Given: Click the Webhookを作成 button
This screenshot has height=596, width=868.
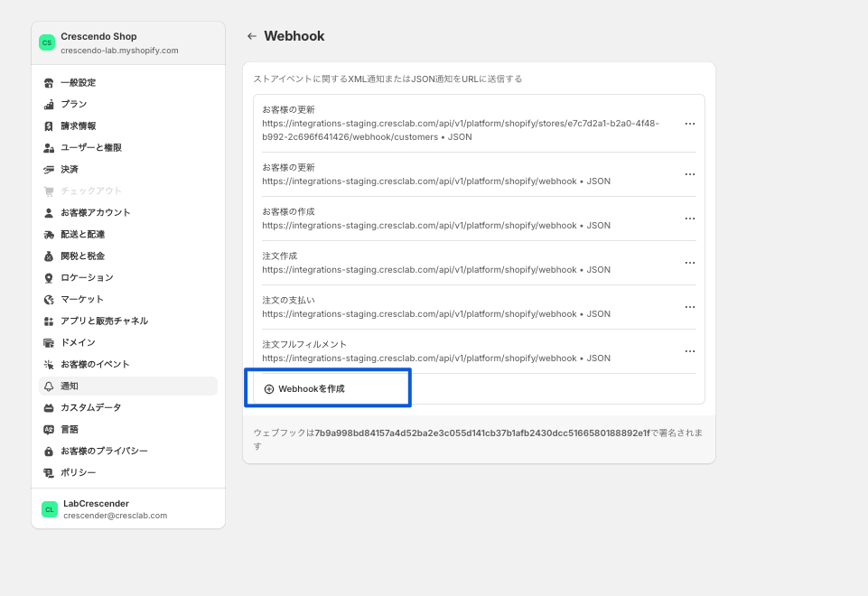Looking at the screenshot, I should point(304,389).
